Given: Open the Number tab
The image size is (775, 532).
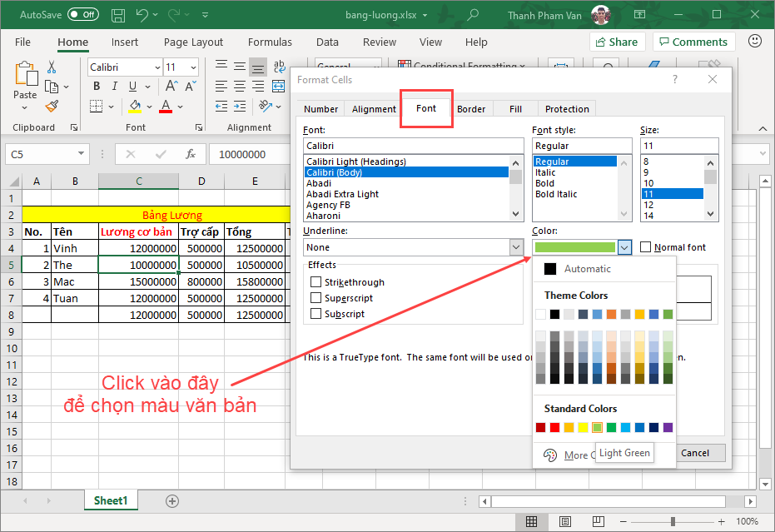Looking at the screenshot, I should (320, 109).
